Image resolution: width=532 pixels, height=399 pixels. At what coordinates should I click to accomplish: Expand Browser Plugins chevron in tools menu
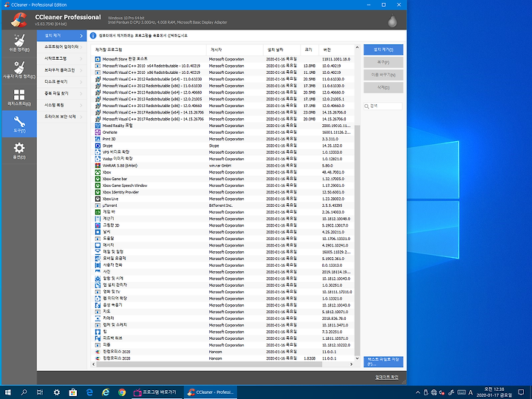pyautogui.click(x=81, y=70)
